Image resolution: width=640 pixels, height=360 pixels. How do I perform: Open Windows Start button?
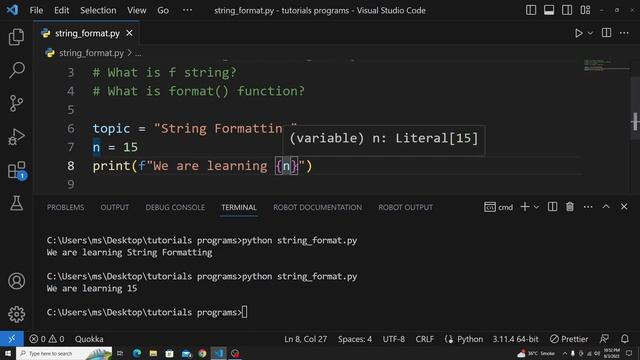[8, 353]
